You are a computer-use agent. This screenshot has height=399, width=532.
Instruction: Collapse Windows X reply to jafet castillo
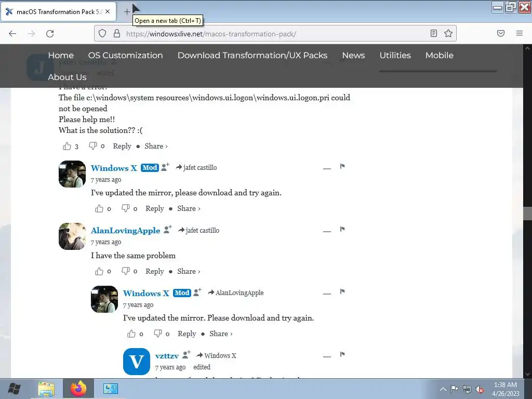tap(327, 168)
